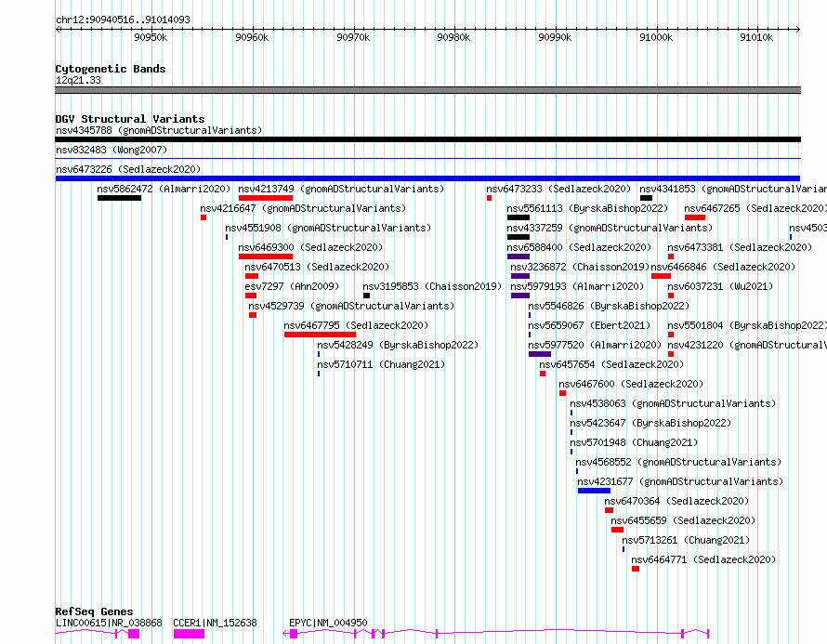
Task: Select nsv4231677 gnomAD variant label
Action: point(680,481)
